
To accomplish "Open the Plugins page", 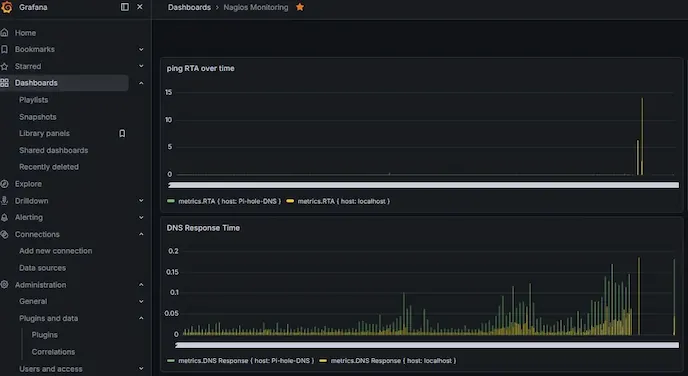I will point(44,335).
